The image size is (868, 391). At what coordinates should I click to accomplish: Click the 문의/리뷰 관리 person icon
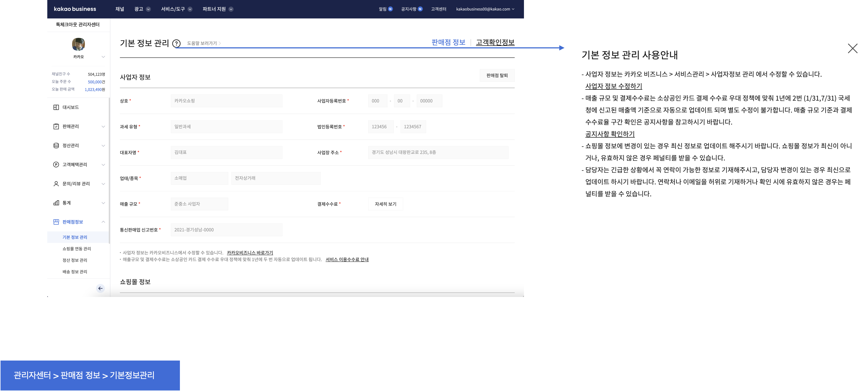(x=56, y=184)
